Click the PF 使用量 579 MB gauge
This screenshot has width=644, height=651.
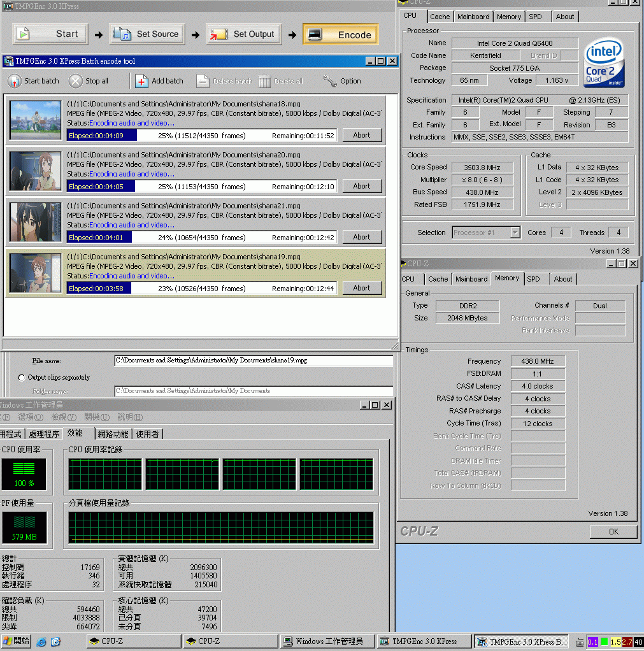pyautogui.click(x=24, y=527)
